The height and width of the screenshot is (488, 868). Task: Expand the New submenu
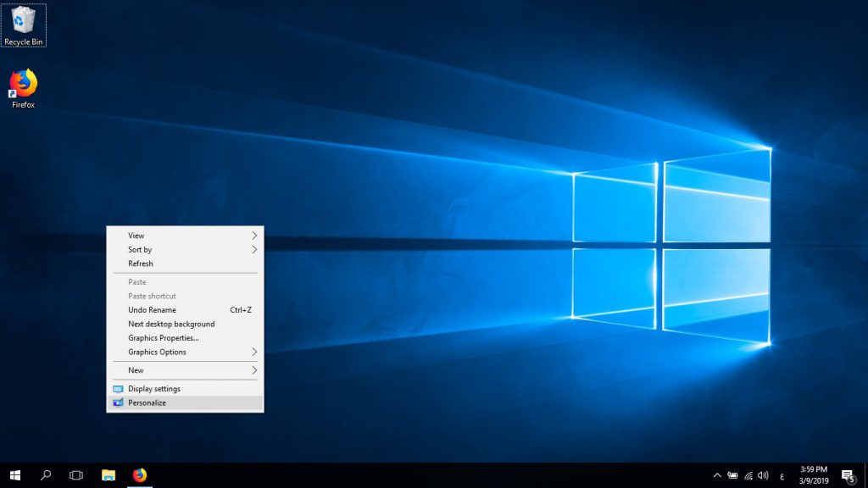(185, 370)
